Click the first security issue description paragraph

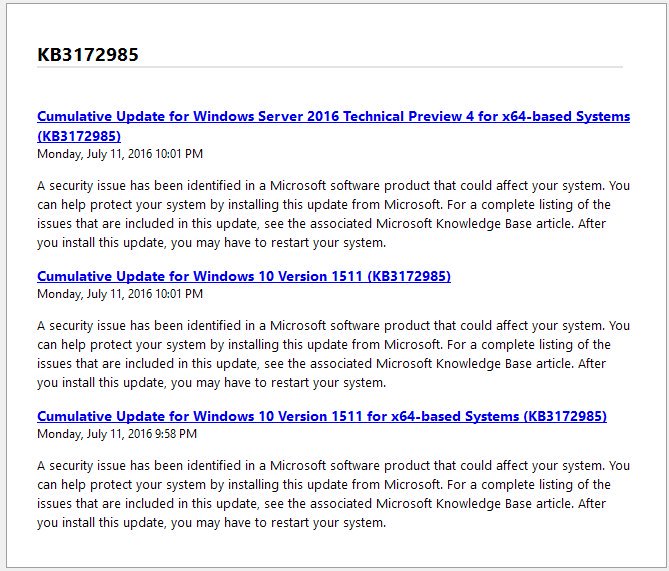[x=333, y=214]
